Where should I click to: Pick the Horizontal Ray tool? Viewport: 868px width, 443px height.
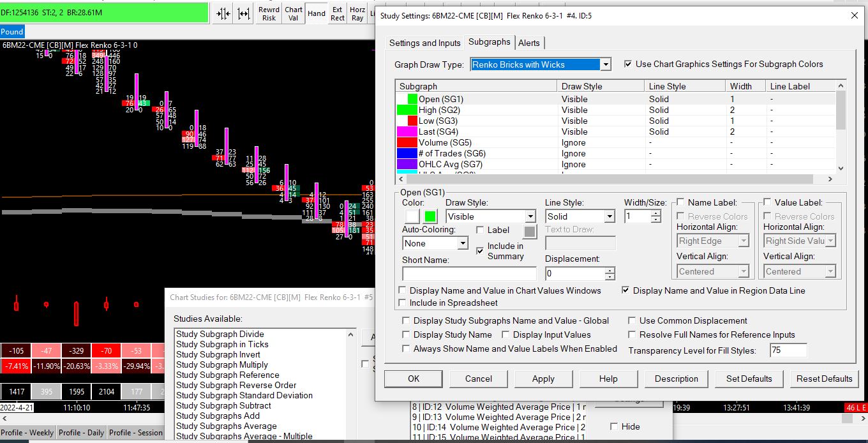point(357,13)
